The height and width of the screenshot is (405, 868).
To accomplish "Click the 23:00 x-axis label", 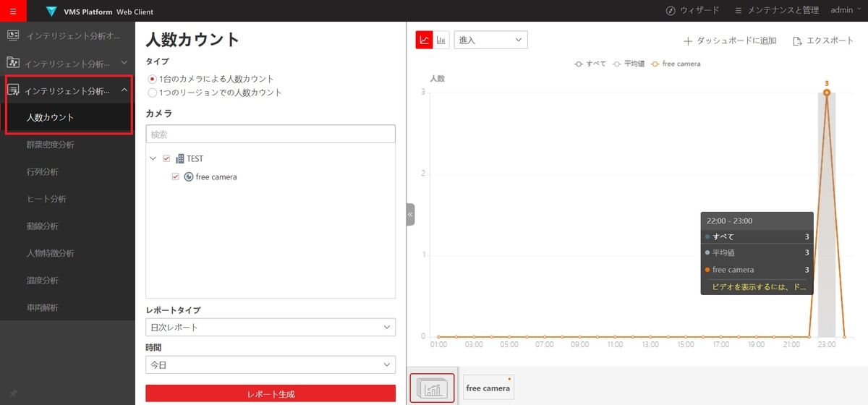I will pos(827,346).
